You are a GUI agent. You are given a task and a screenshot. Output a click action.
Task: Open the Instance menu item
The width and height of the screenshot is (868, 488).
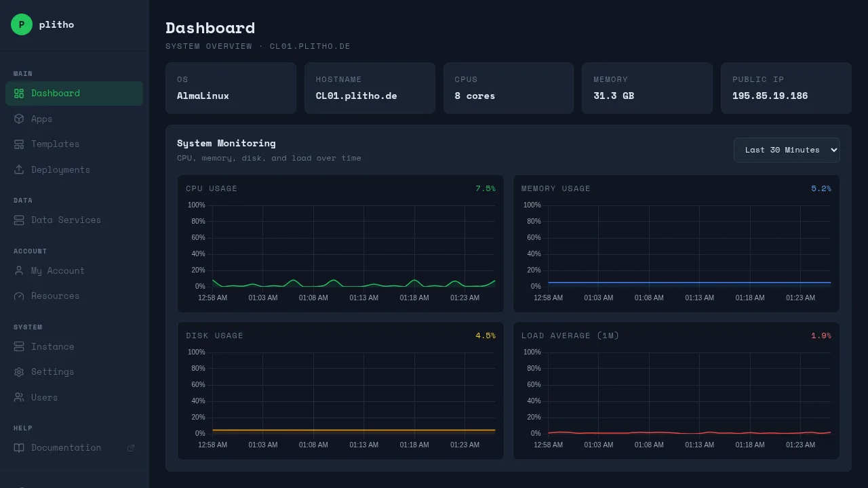coord(74,346)
